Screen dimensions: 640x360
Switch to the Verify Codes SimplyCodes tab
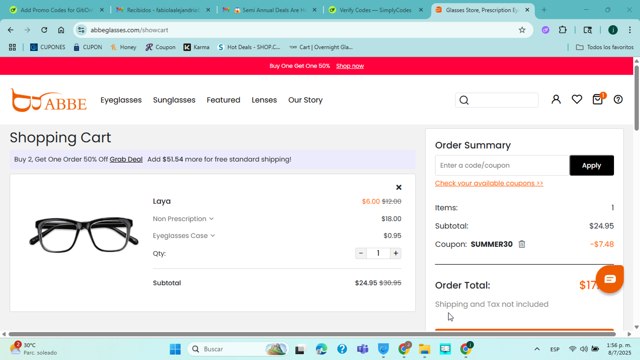376,10
